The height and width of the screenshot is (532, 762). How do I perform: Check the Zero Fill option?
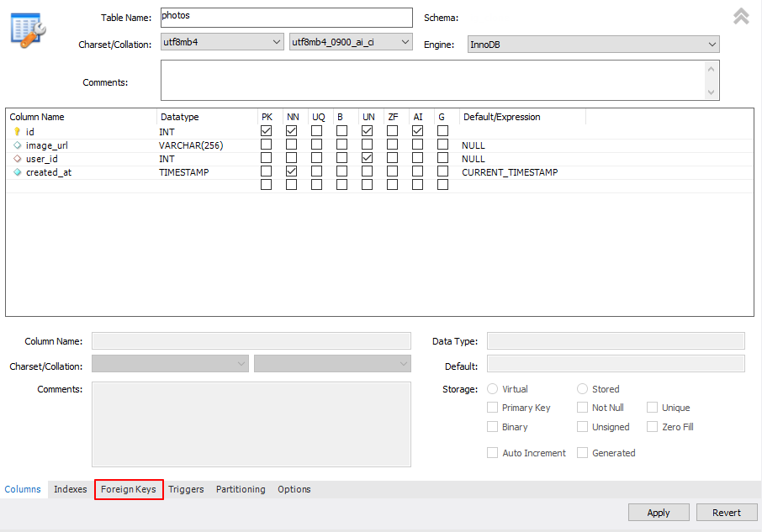coord(652,427)
